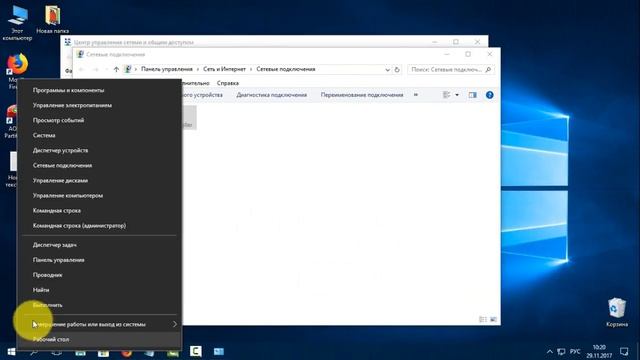Image resolution: width=640 pixels, height=360 pixels.
Task: Click the refresh button beside address bar
Action: (397, 69)
